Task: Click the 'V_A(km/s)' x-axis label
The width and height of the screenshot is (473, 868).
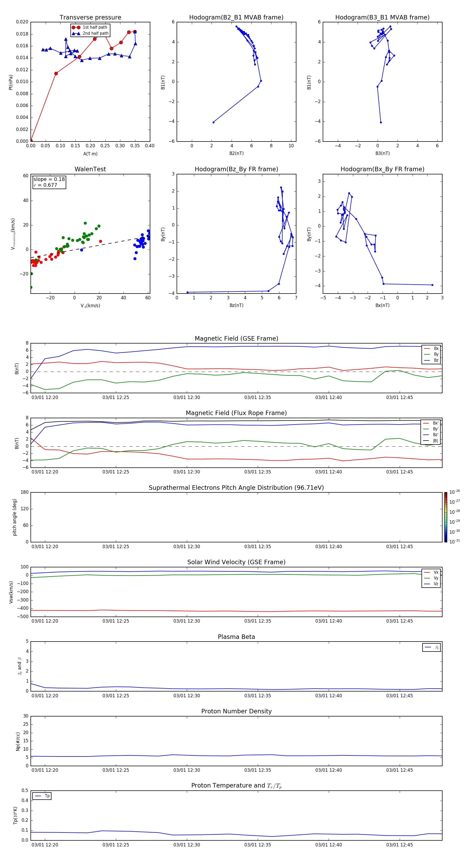Action: coord(90,306)
